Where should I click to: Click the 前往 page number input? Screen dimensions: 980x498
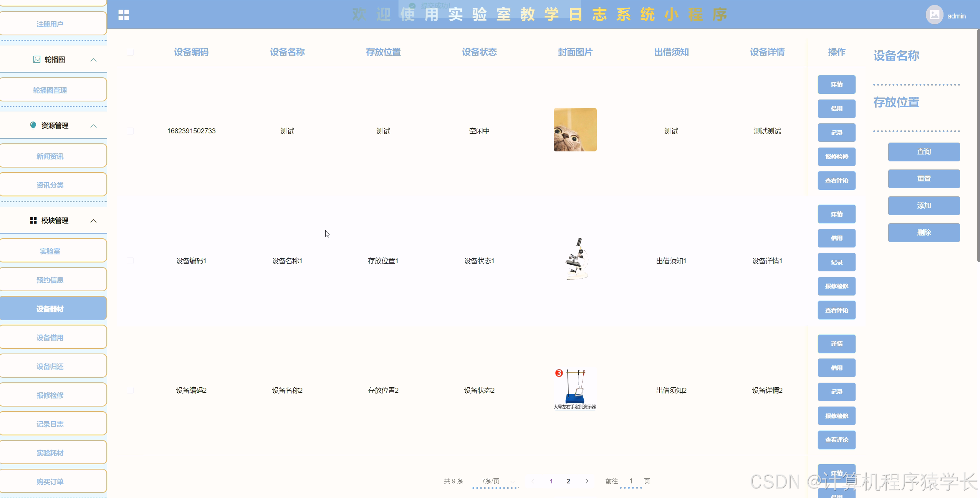[631, 481]
